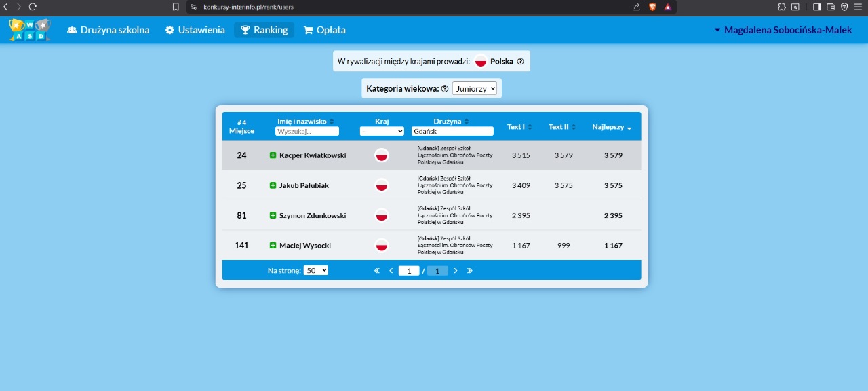This screenshot has height=391, width=868.
Task: Click the help icon beside Polska
Action: pyautogui.click(x=521, y=61)
